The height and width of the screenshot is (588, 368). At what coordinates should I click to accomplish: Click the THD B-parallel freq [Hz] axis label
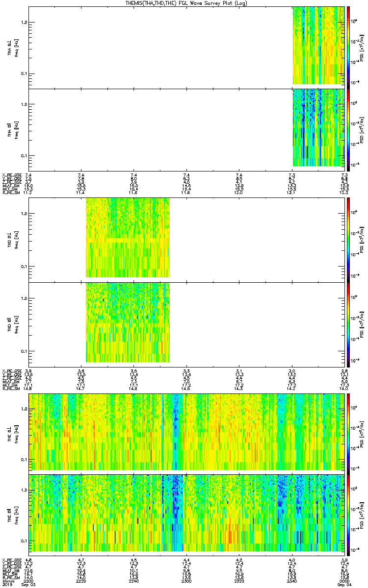point(18,324)
